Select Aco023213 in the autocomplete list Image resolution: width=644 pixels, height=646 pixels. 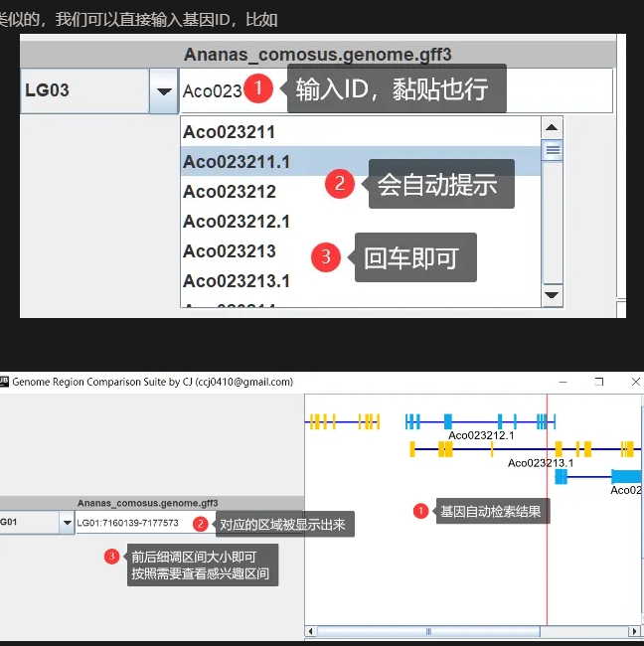[361, 251]
